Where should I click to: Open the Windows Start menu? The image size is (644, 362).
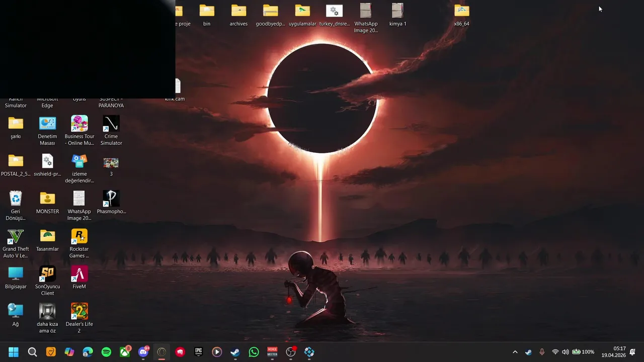(14, 352)
